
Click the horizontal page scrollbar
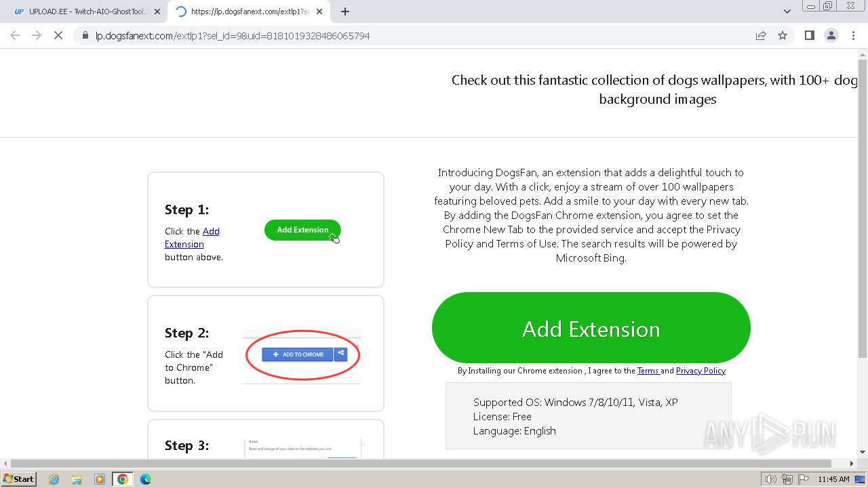click(x=420, y=464)
